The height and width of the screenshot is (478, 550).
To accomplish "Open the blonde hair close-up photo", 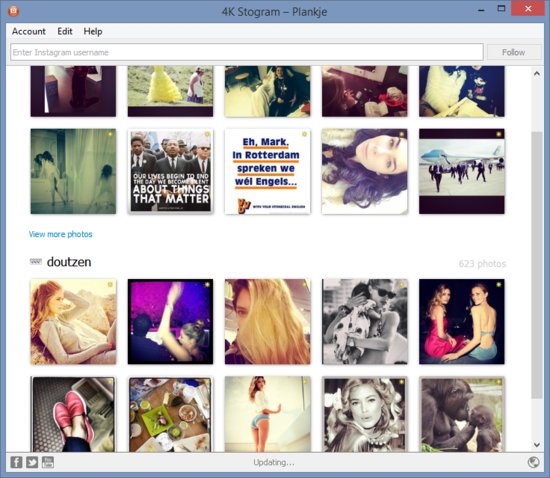I will tap(268, 322).
